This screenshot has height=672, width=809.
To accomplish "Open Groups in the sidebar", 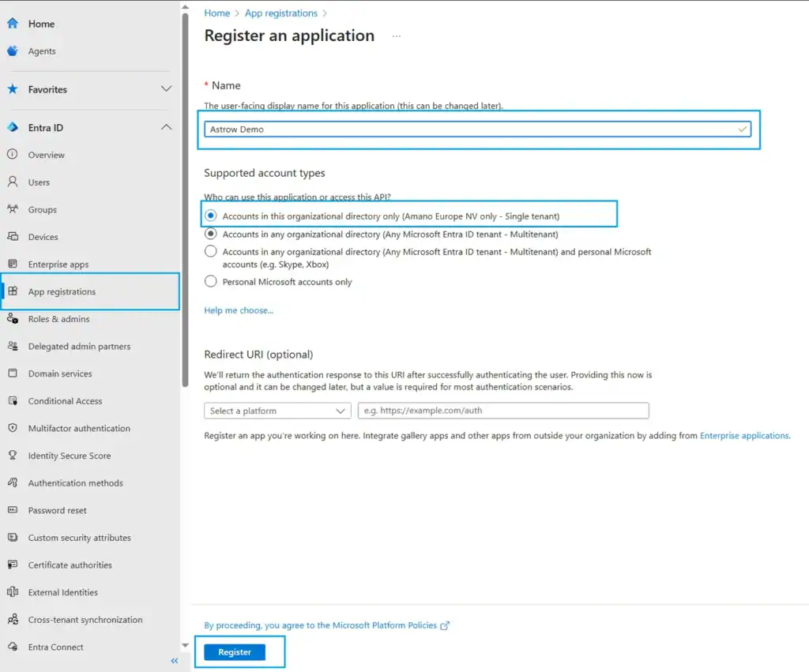I will coord(43,209).
